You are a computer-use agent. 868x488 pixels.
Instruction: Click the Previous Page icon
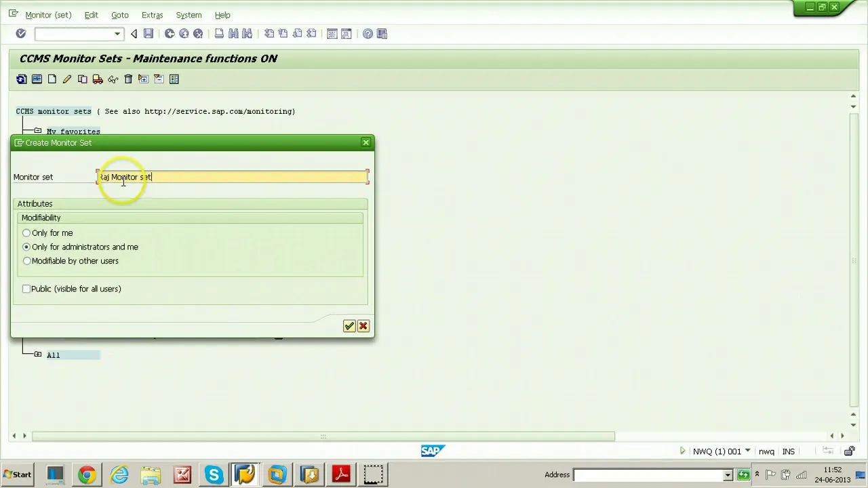[283, 33]
